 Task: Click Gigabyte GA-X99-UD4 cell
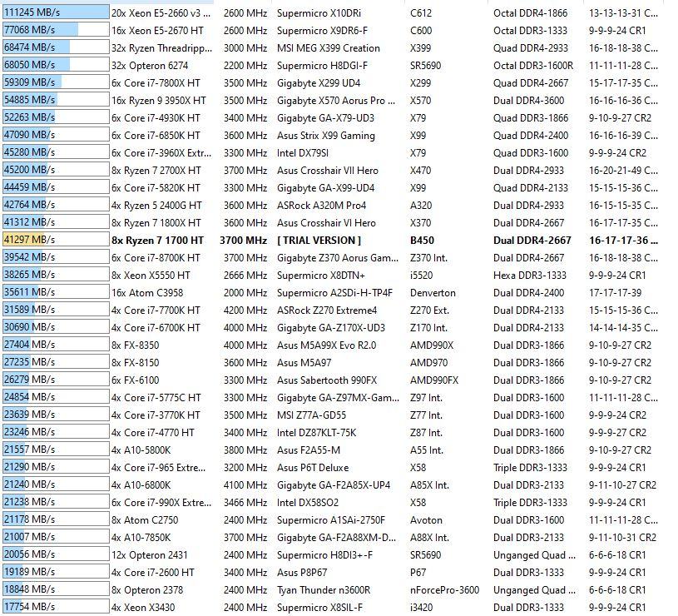pos(325,188)
